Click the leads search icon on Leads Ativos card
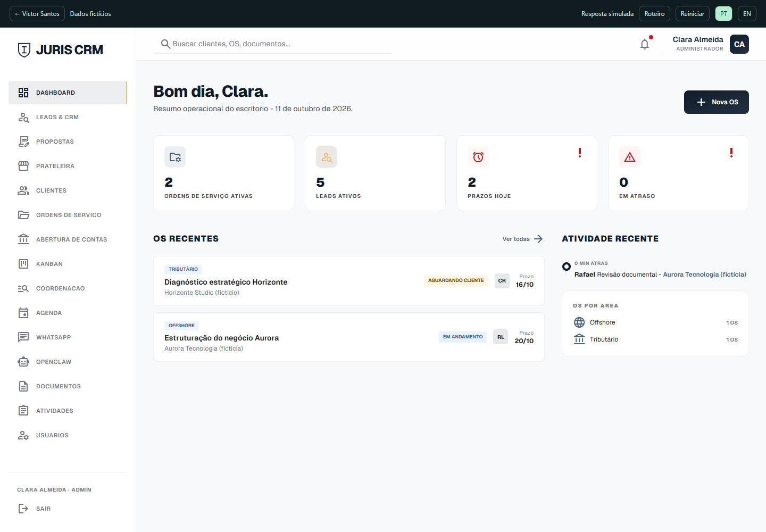This screenshot has width=766, height=532. 327,157
